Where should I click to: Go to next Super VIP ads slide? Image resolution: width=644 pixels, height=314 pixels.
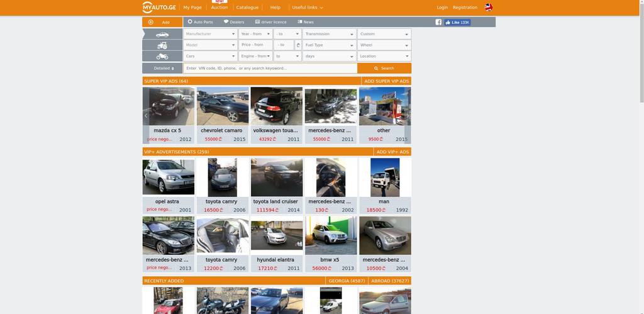(408, 116)
